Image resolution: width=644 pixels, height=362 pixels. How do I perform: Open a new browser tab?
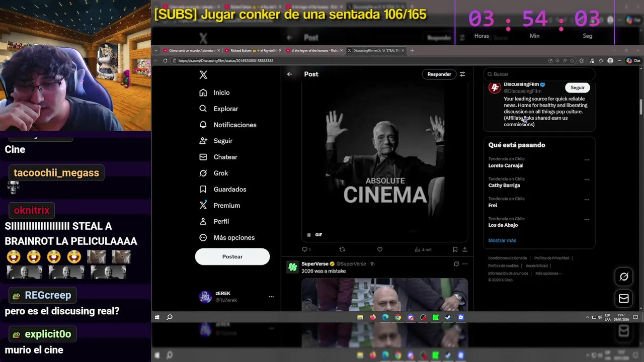pyautogui.click(x=412, y=50)
